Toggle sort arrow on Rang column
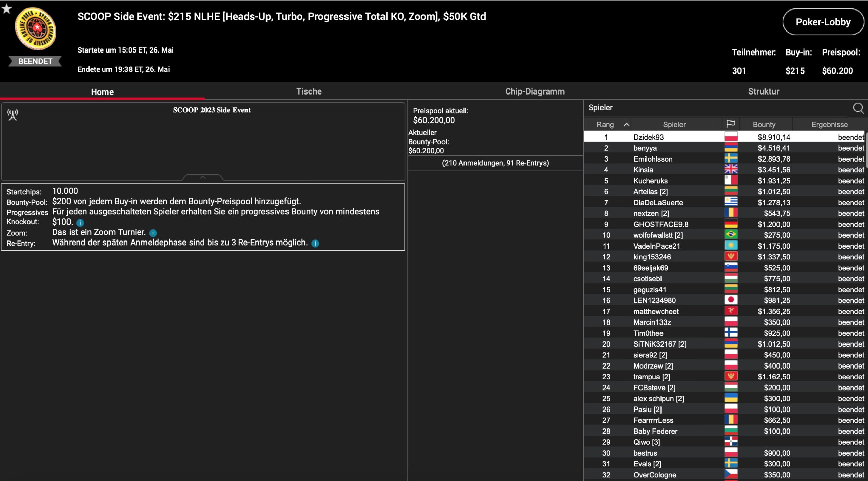The height and width of the screenshot is (481, 868). [626, 125]
